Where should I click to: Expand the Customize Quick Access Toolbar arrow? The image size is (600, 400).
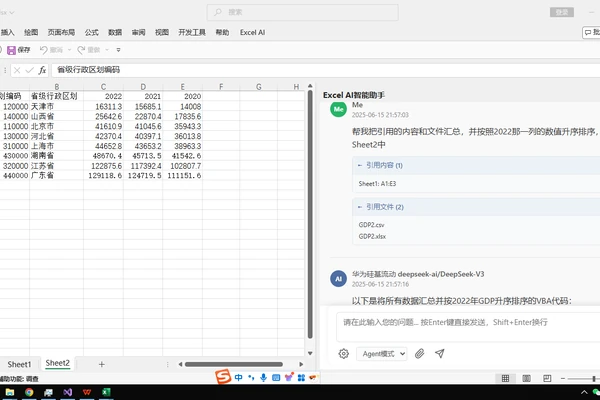point(118,50)
